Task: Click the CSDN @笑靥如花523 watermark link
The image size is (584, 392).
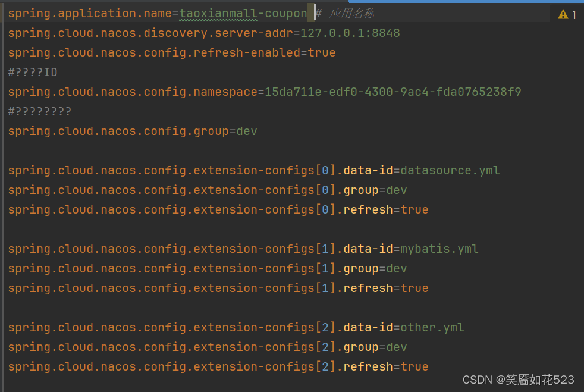Action: (516, 380)
